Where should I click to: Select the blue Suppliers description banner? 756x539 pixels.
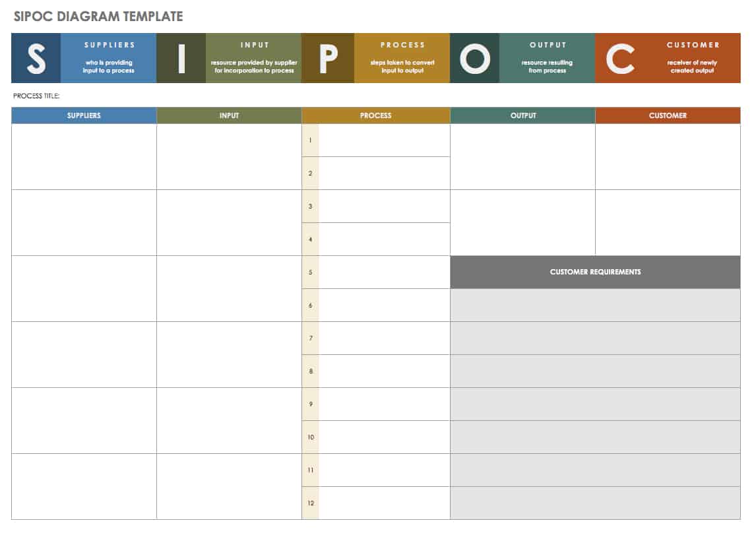click(x=109, y=58)
